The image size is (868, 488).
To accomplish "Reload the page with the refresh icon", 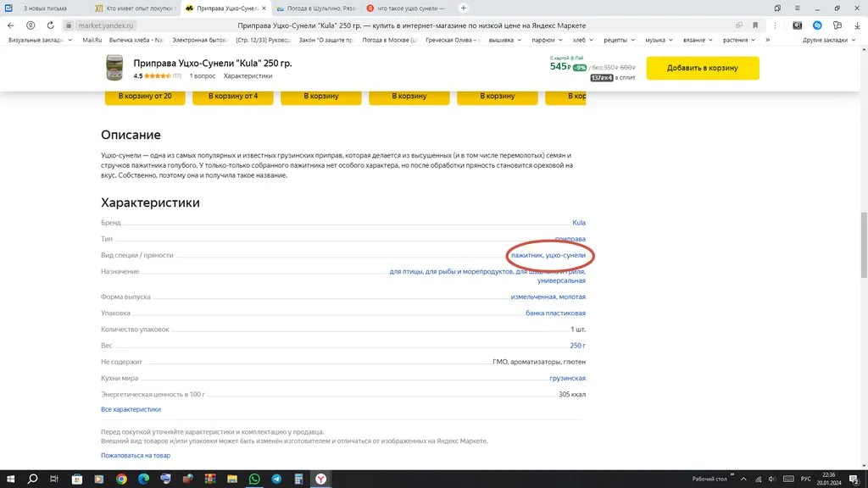I will pyautogui.click(x=50, y=25).
